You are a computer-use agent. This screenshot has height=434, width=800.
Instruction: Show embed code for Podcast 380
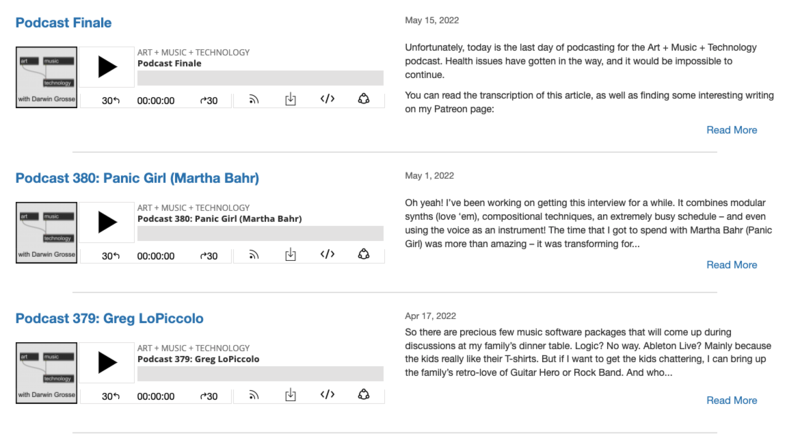[x=327, y=255]
